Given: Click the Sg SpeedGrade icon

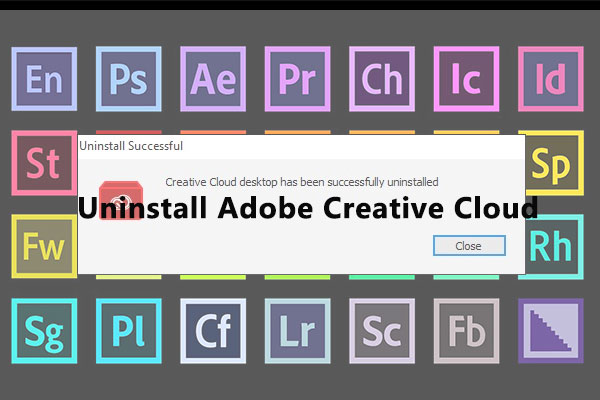Looking at the screenshot, I should coord(44,331).
